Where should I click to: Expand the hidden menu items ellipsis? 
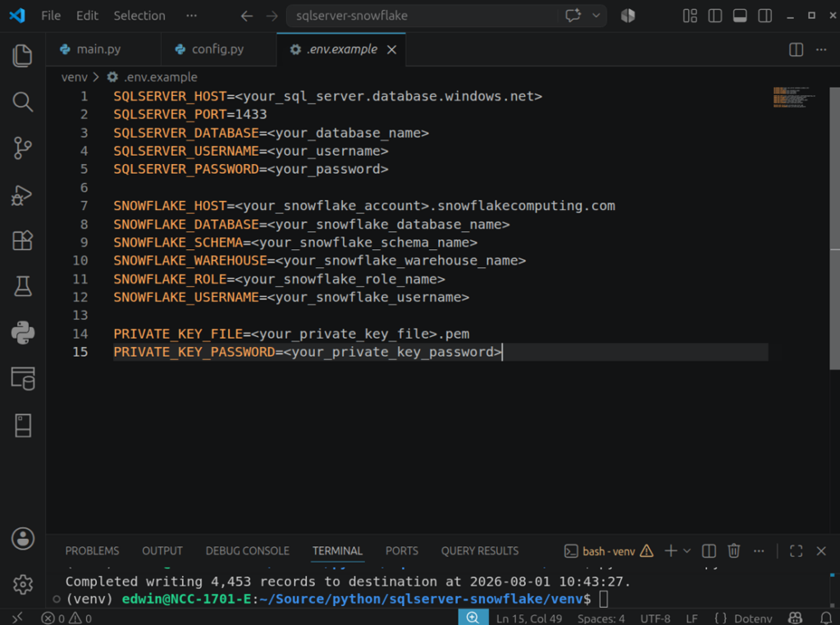(x=191, y=16)
